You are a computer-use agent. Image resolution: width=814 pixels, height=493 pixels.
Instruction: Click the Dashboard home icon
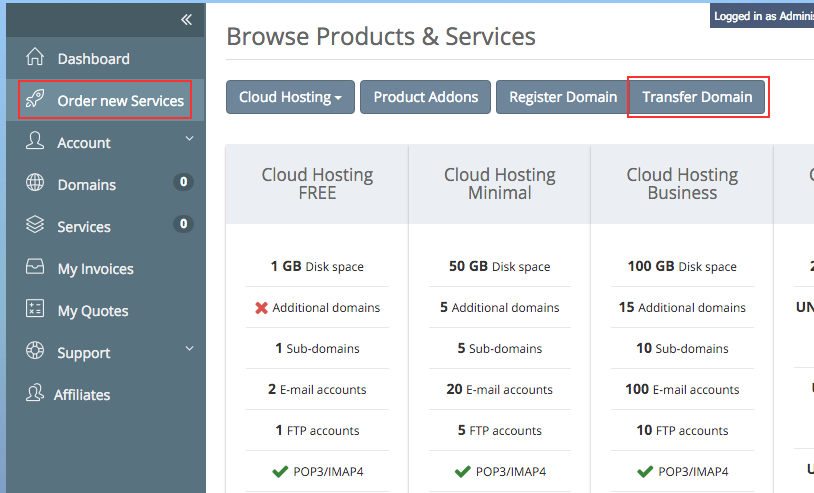pyautogui.click(x=35, y=57)
